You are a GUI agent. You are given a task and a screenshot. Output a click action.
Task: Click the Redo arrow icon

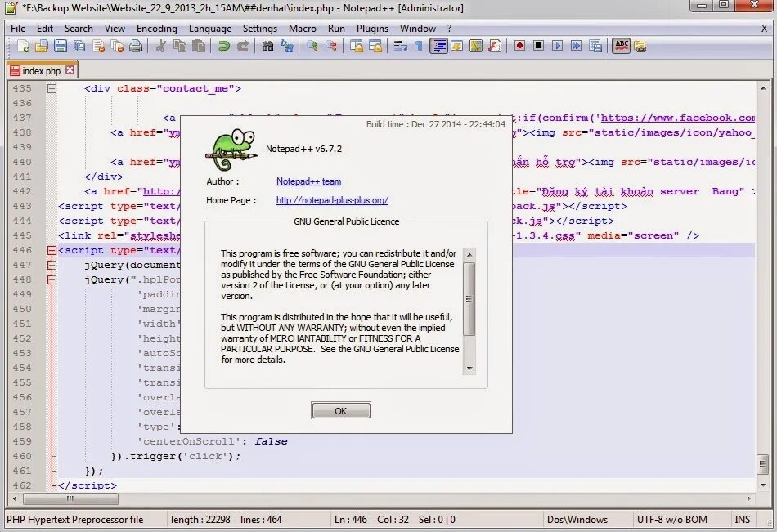pyautogui.click(x=243, y=47)
